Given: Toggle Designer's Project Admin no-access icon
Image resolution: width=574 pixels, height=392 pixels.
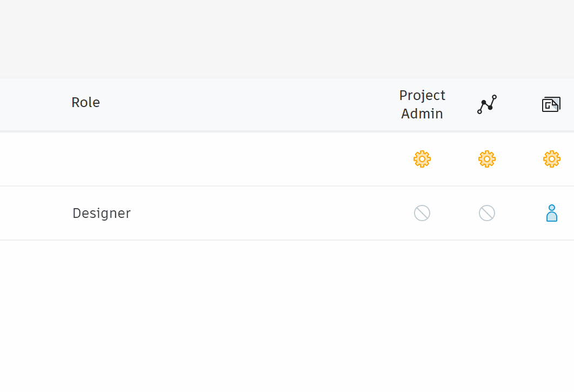Looking at the screenshot, I should [x=422, y=213].
